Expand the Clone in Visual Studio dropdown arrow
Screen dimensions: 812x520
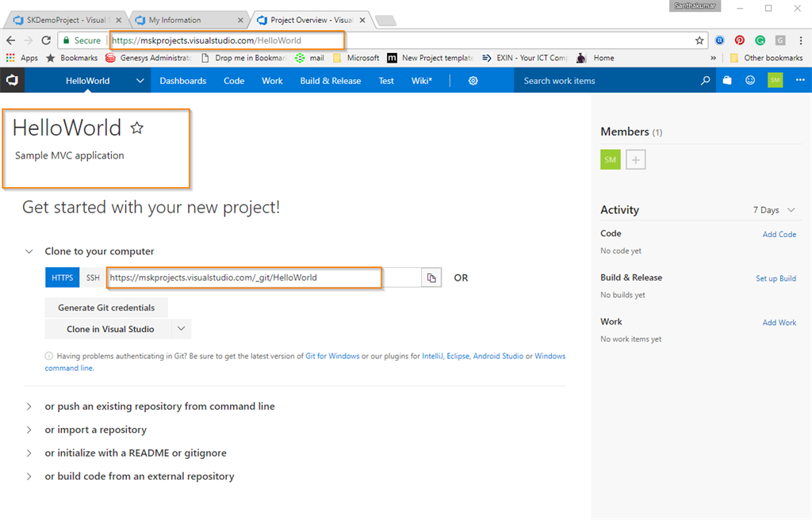(x=182, y=329)
